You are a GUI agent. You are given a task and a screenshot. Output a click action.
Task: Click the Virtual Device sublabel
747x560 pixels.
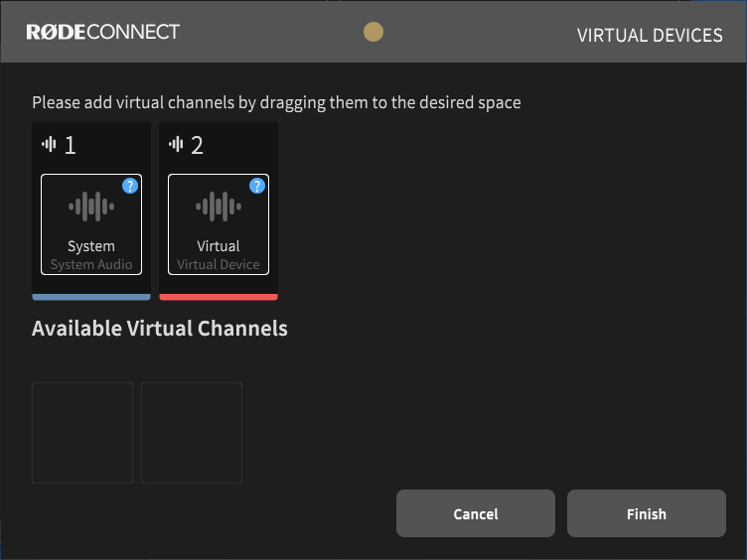[219, 265]
